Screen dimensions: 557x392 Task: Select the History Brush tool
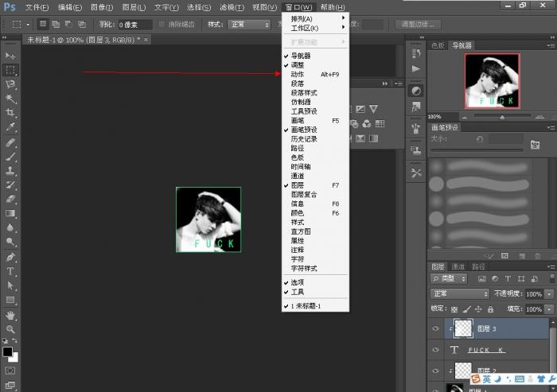click(10, 184)
